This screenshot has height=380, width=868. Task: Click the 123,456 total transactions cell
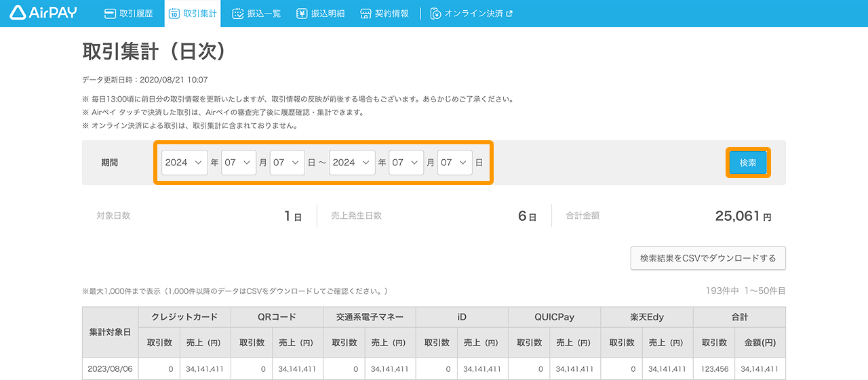(x=714, y=369)
